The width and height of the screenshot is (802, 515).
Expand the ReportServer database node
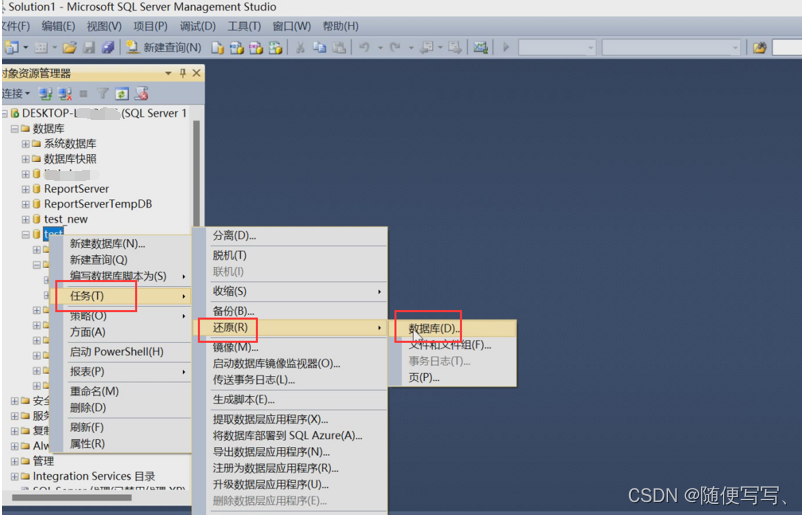pyautogui.click(x=25, y=189)
